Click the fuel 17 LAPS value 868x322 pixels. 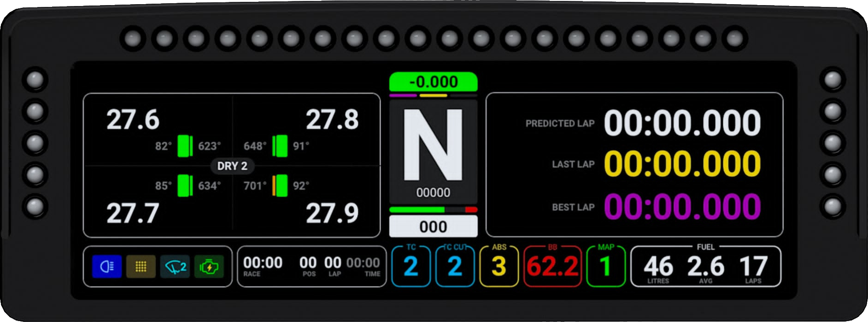(753, 266)
